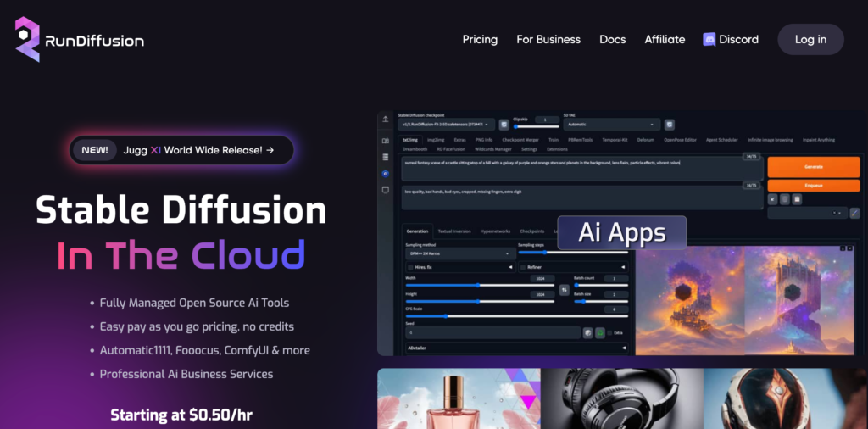Click the Batch size slider
Screen dimensions: 868x429
coord(601,301)
